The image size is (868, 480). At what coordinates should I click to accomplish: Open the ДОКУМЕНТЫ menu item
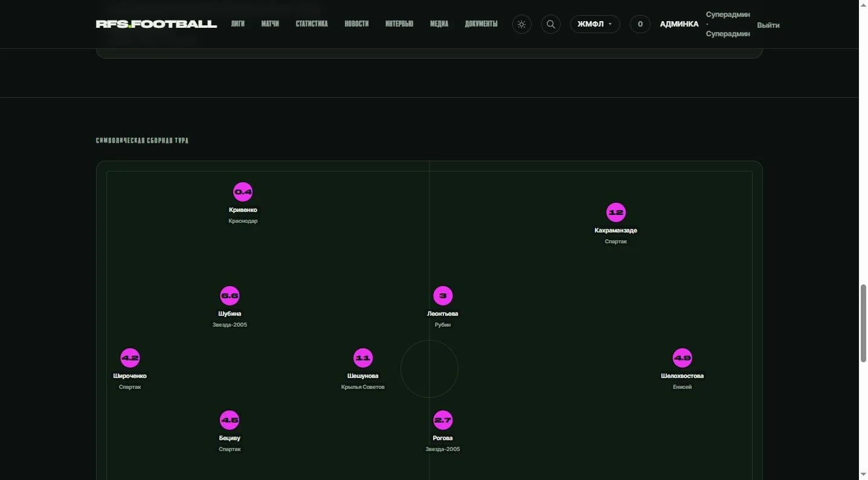[x=481, y=24]
